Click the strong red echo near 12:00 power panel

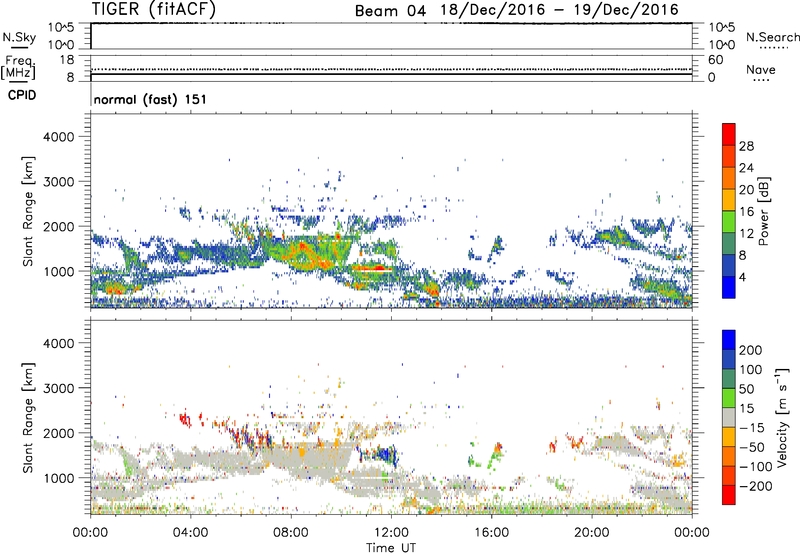372,267
